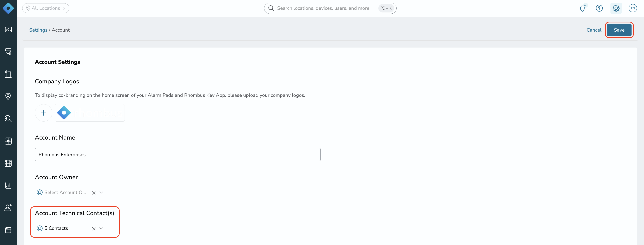
Task: Click the Company Logos heading
Action: pos(57,81)
